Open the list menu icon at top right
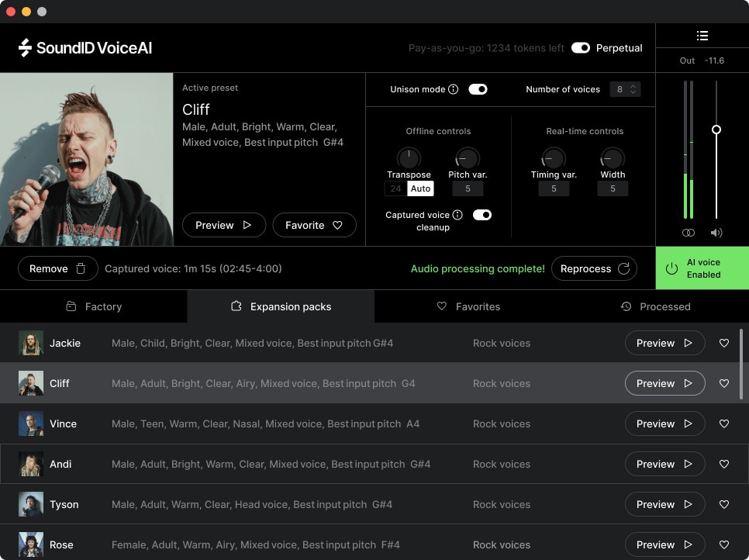The width and height of the screenshot is (749, 560). [x=702, y=36]
